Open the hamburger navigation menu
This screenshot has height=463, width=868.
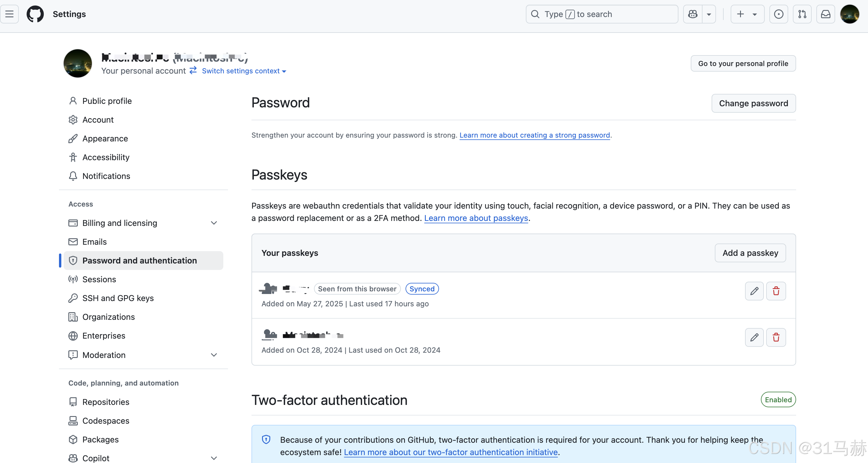tap(9, 14)
